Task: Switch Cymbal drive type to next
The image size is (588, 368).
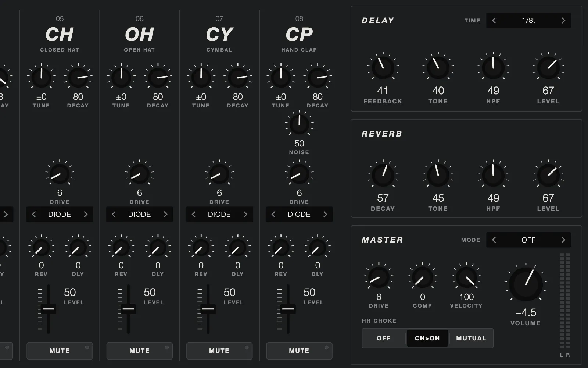Action: tap(245, 214)
